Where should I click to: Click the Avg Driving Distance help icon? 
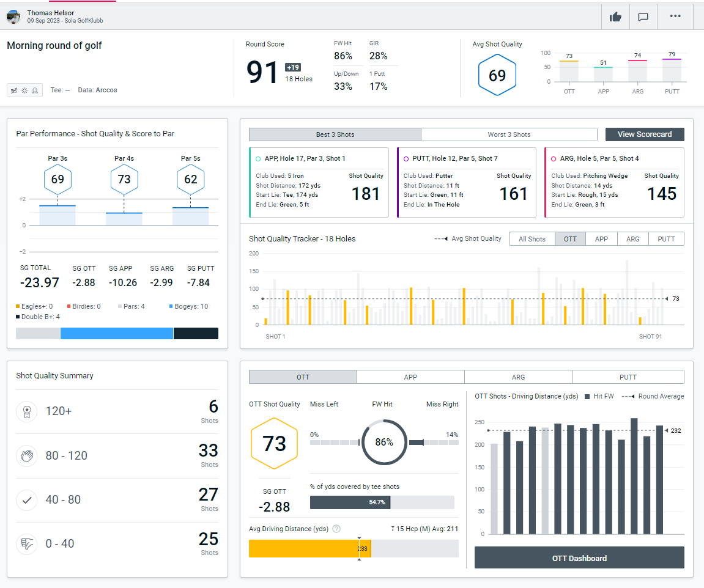(336, 529)
